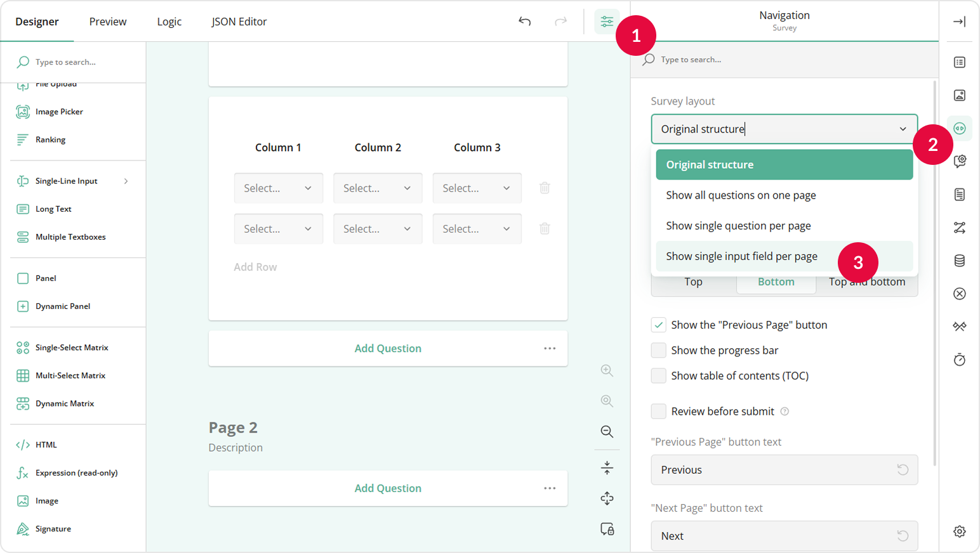Expand Single-Line Input subtypes arrow
Viewport: 980px width, 553px height.
pos(126,181)
